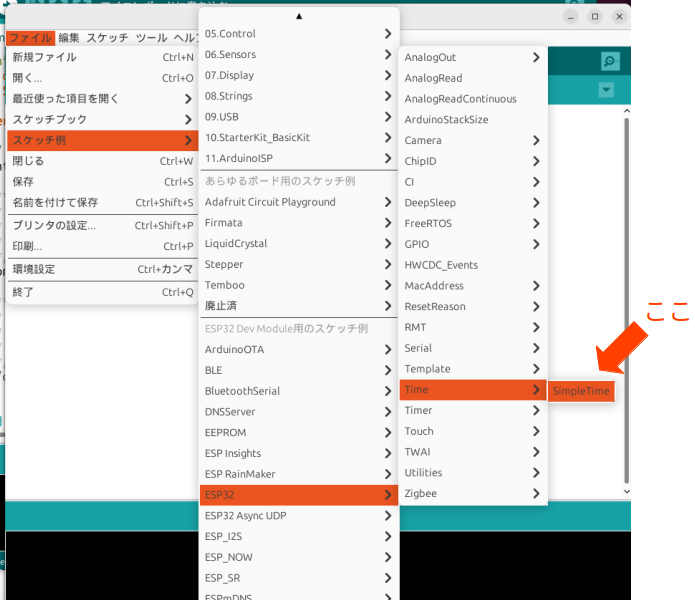695x600 pixels.
Task: Open 11.ArduinoISP examples
Action: pos(299,158)
